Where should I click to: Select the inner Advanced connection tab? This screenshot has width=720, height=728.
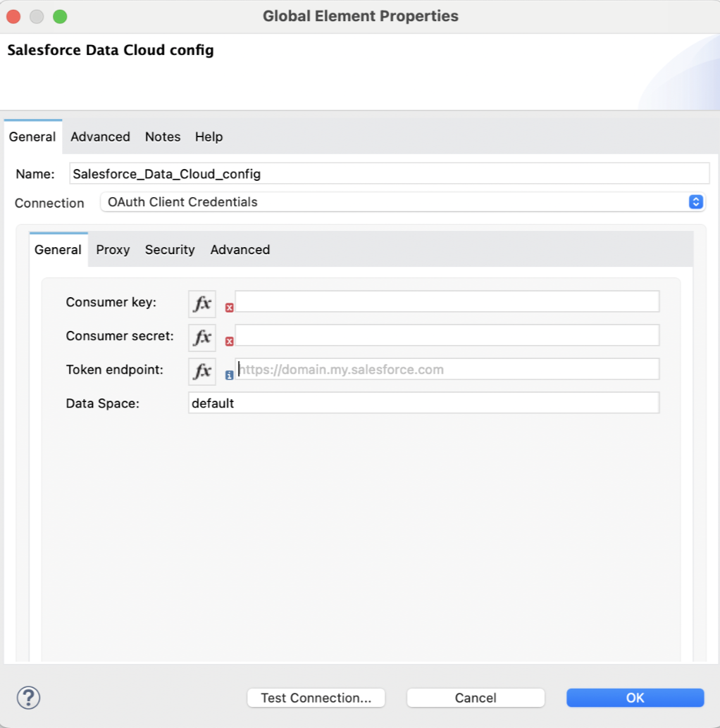[x=240, y=250]
